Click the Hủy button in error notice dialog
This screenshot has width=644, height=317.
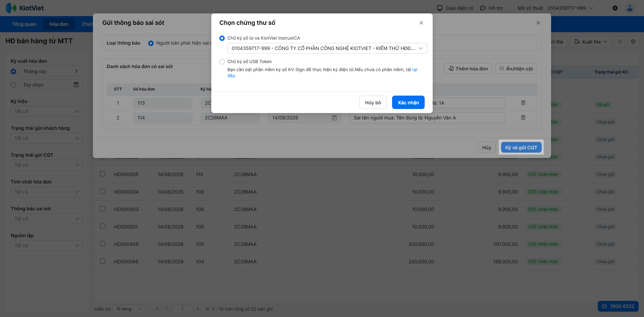click(x=487, y=148)
